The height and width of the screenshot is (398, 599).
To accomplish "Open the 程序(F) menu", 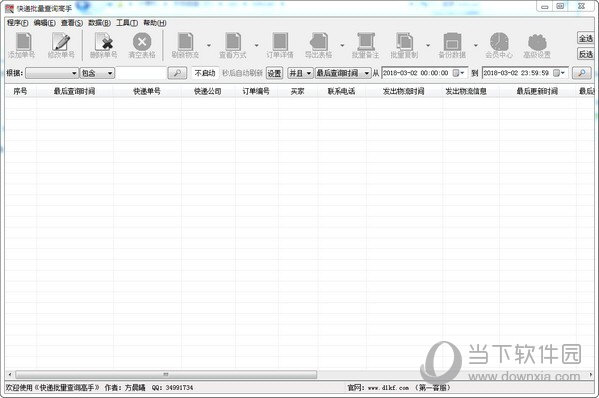I will pyautogui.click(x=18, y=23).
